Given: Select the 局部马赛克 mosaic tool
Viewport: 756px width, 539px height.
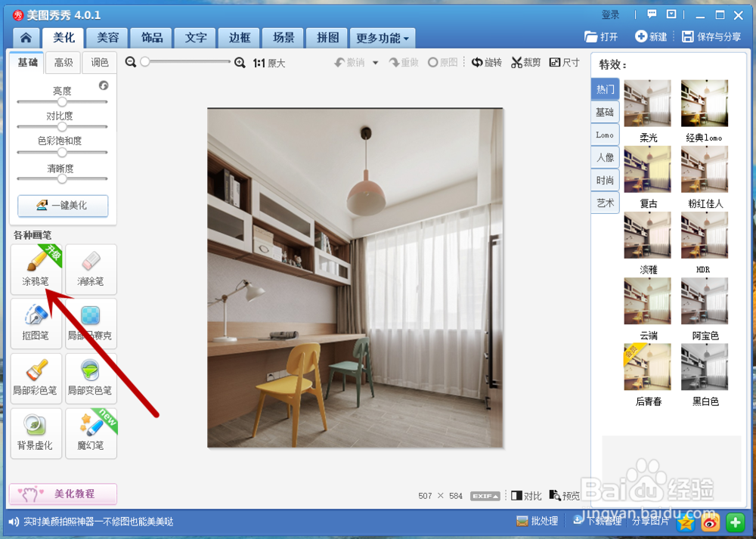Looking at the screenshot, I should (x=91, y=324).
